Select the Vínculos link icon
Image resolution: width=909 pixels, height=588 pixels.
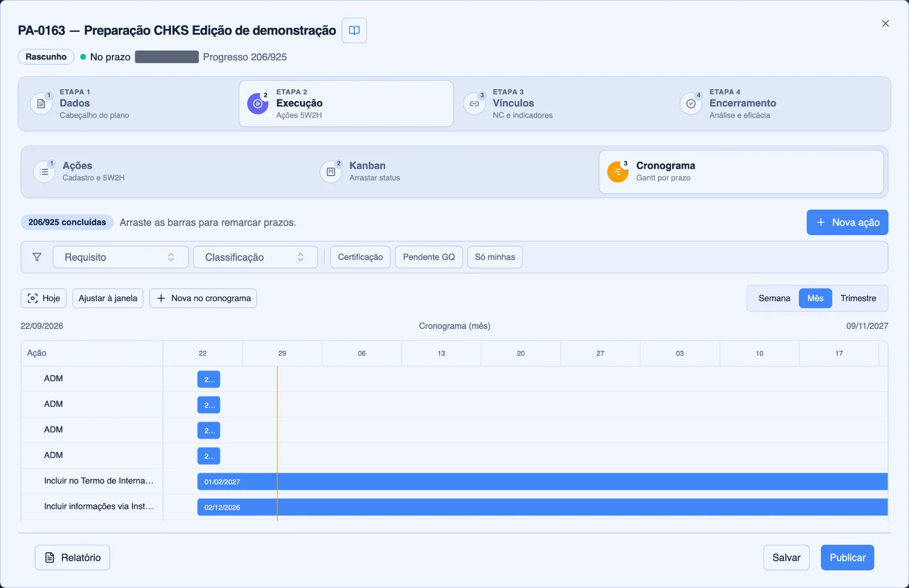474,104
